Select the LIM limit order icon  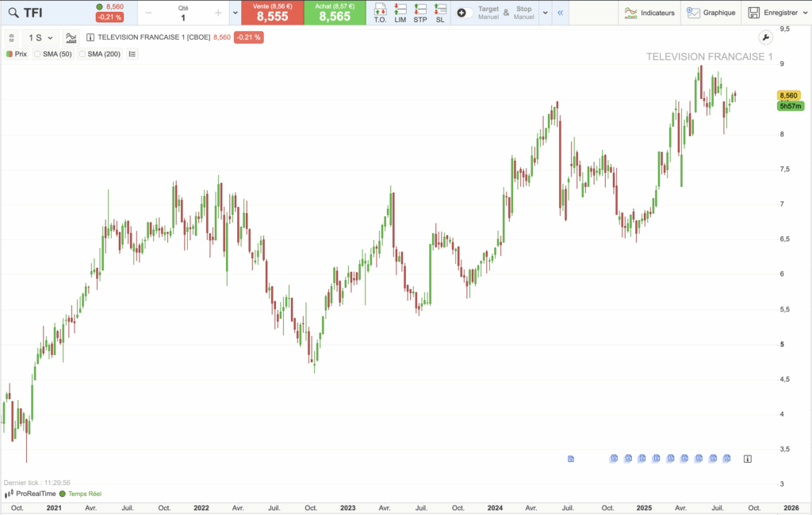click(400, 12)
